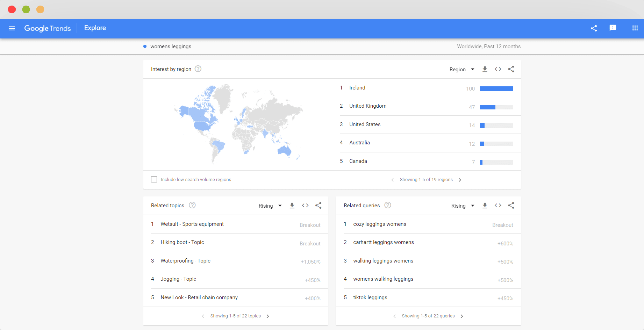The height and width of the screenshot is (330, 644).
Task: Click the United Kingdom interest bar
Action: [496, 107]
